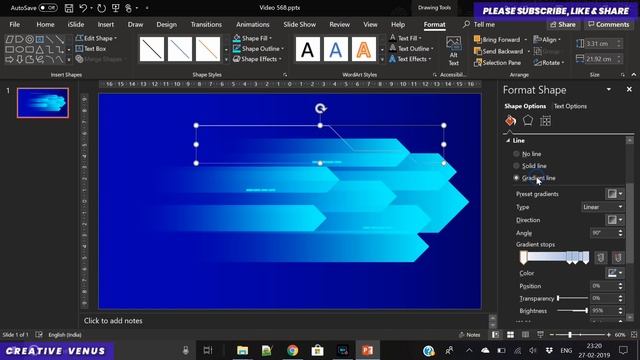Image resolution: width=640 pixels, height=360 pixels.
Task: Choose black A WordArt style
Action: point(308,49)
